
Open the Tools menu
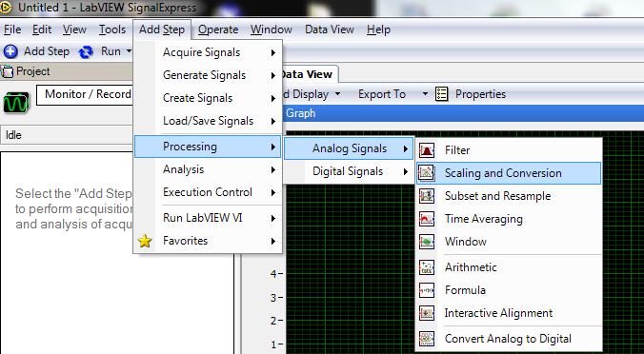coord(112,29)
